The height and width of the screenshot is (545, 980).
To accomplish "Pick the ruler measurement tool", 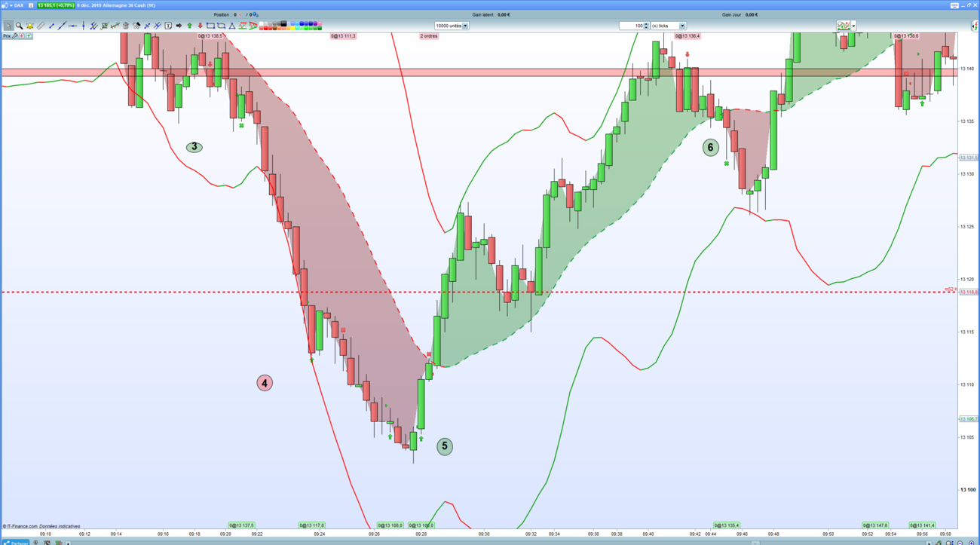I will tap(41, 26).
